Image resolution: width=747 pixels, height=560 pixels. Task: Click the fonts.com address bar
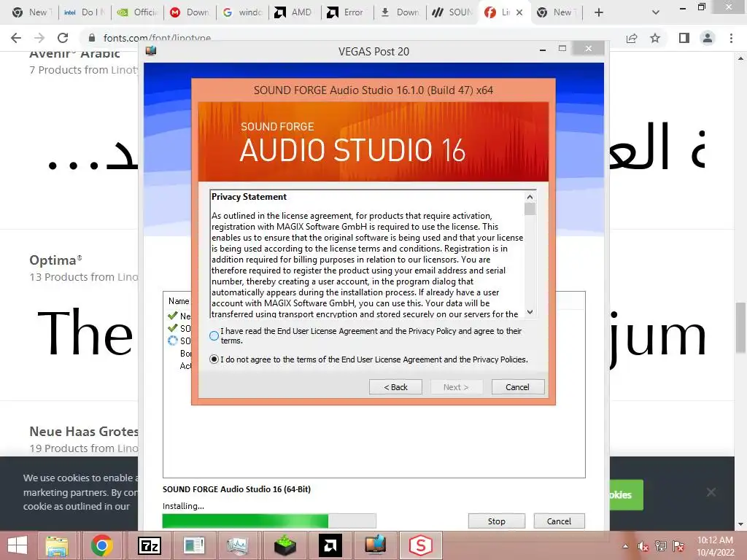coord(352,38)
